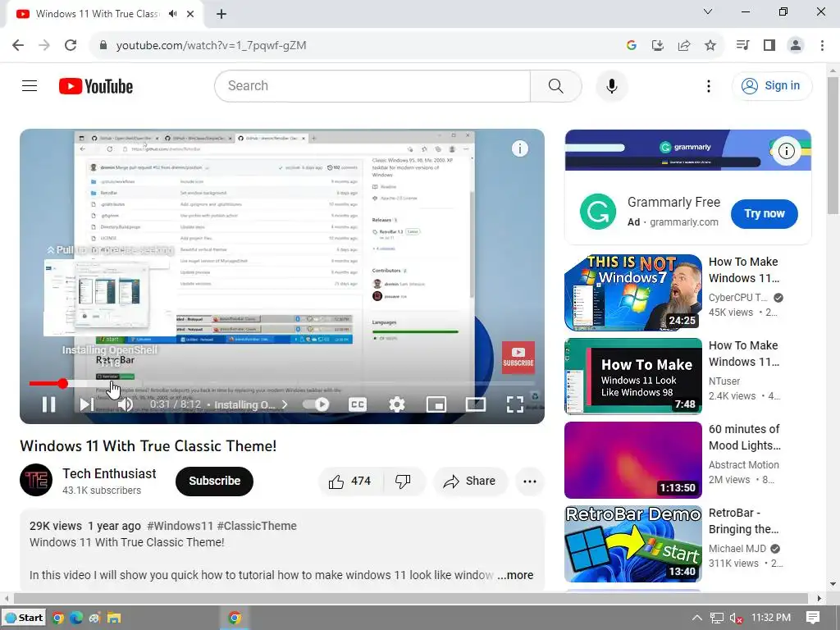The width and height of the screenshot is (840, 630).
Task: Open the Start menu
Action: coord(24,618)
